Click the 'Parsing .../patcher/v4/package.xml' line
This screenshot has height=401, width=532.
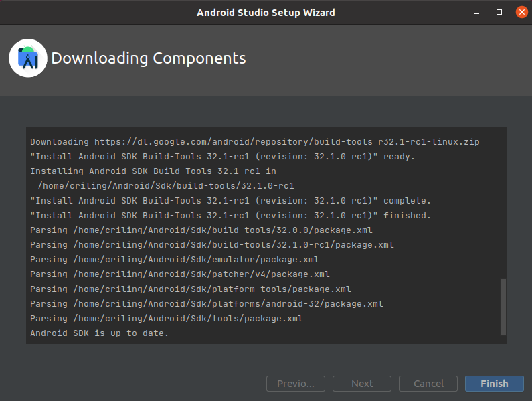pyautogui.click(x=180, y=274)
